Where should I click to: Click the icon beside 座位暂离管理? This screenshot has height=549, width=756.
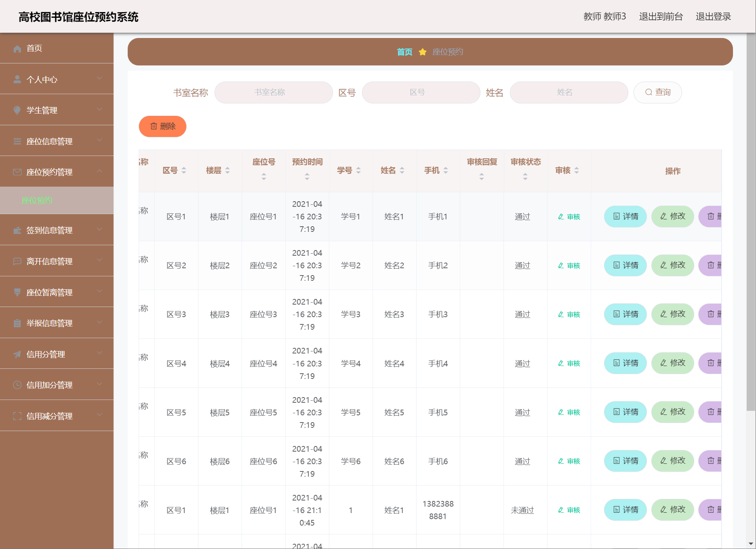pyautogui.click(x=17, y=292)
